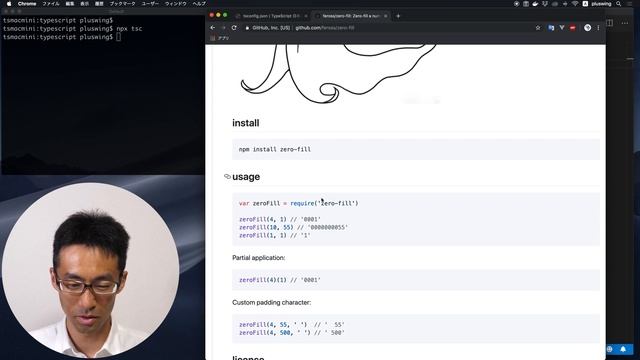Click the feedback smiley in VS Code status bar
The height and width of the screenshot is (360, 640).
(610, 349)
